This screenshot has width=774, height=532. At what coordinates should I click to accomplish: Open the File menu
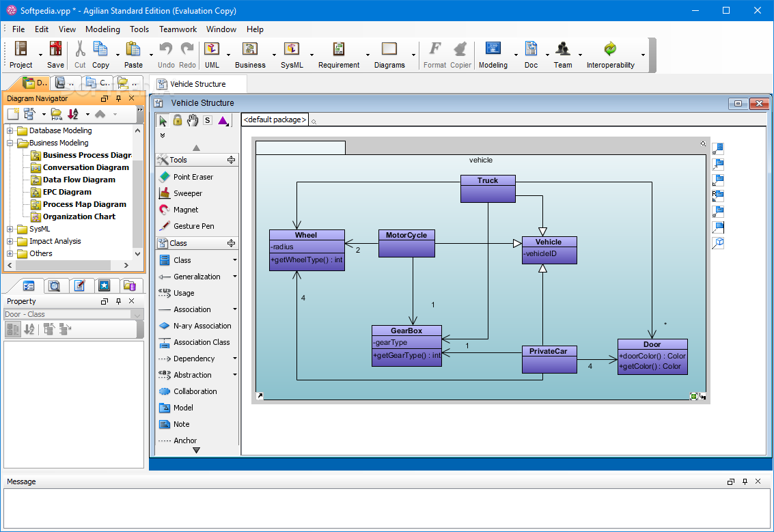click(x=18, y=29)
